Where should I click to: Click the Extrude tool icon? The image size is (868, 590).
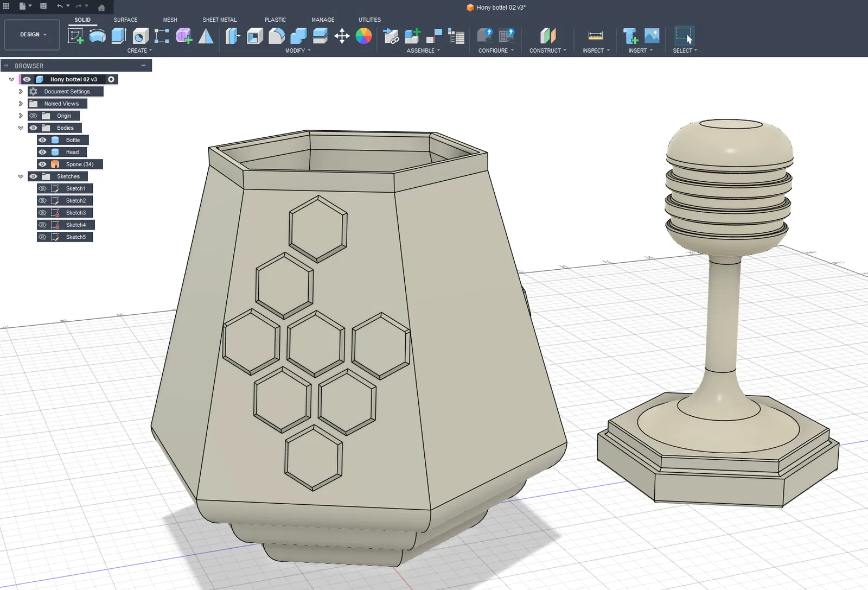pyautogui.click(x=119, y=36)
